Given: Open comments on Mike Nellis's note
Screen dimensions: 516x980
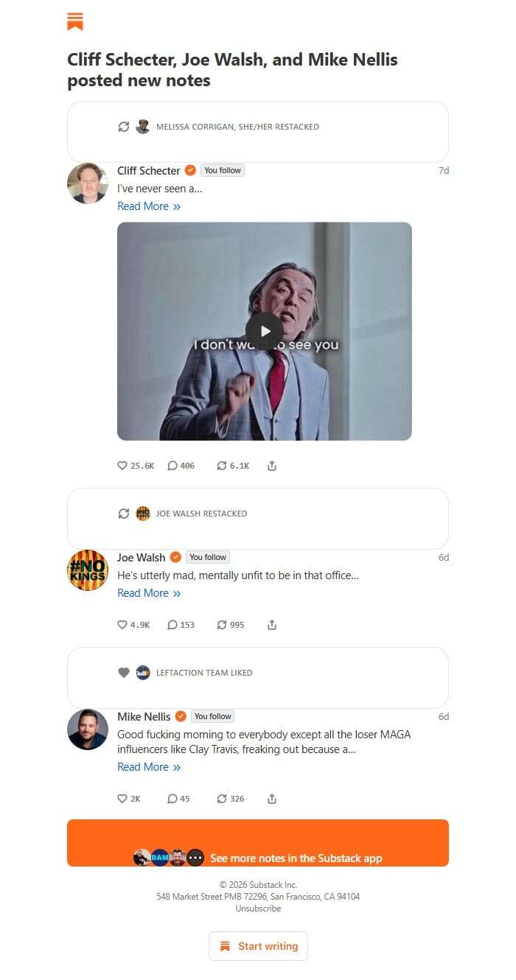Looking at the screenshot, I should tap(172, 799).
